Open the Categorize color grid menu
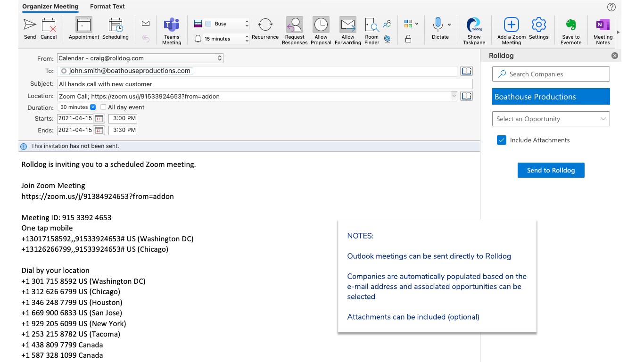This screenshot has width=644, height=362. tap(411, 24)
